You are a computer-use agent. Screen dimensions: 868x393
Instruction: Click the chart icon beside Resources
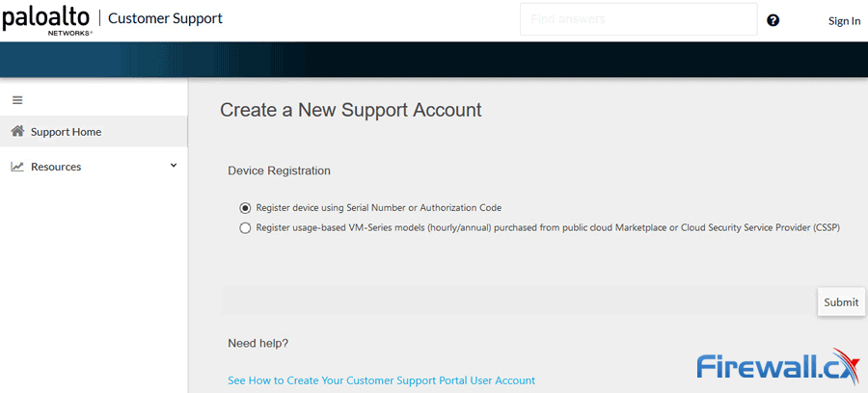point(17,167)
